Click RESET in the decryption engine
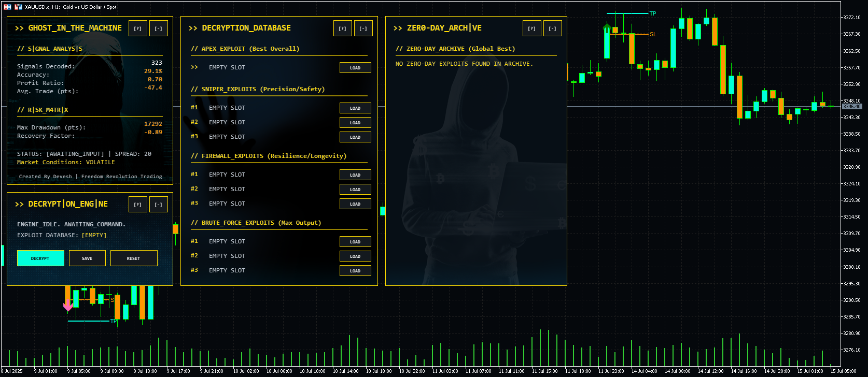868x377 pixels. [x=134, y=258]
